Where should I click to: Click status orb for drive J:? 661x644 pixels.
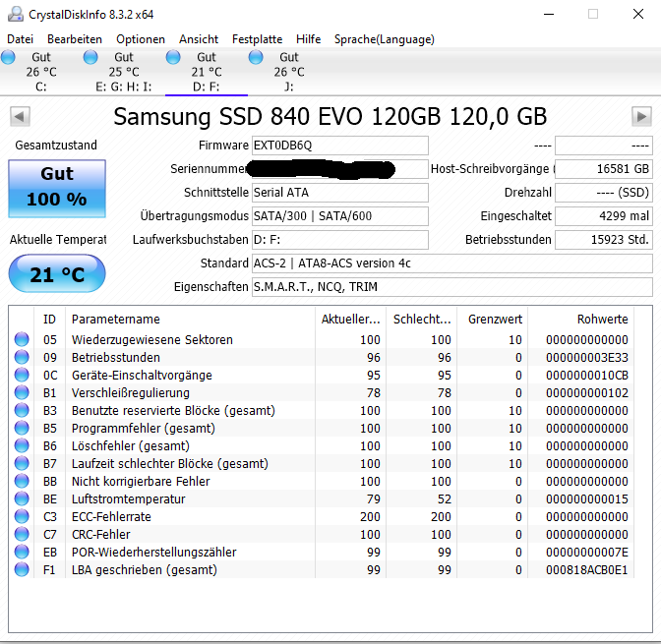(x=256, y=57)
